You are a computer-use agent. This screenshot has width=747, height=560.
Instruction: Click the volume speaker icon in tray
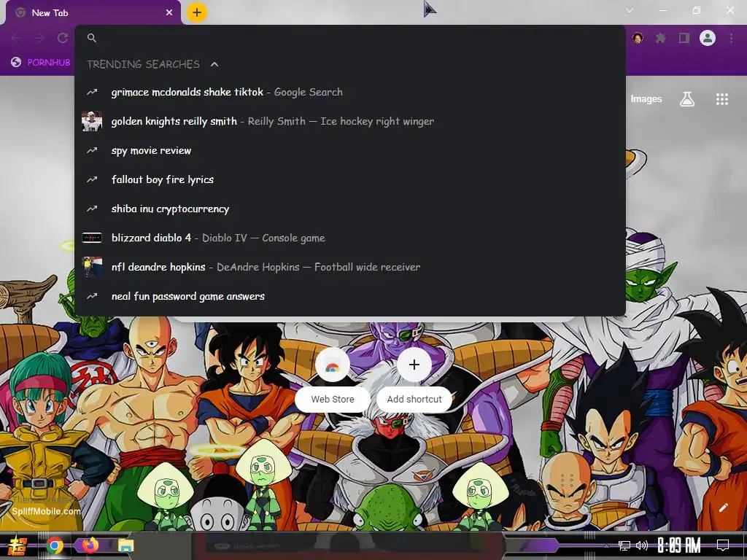pos(642,545)
